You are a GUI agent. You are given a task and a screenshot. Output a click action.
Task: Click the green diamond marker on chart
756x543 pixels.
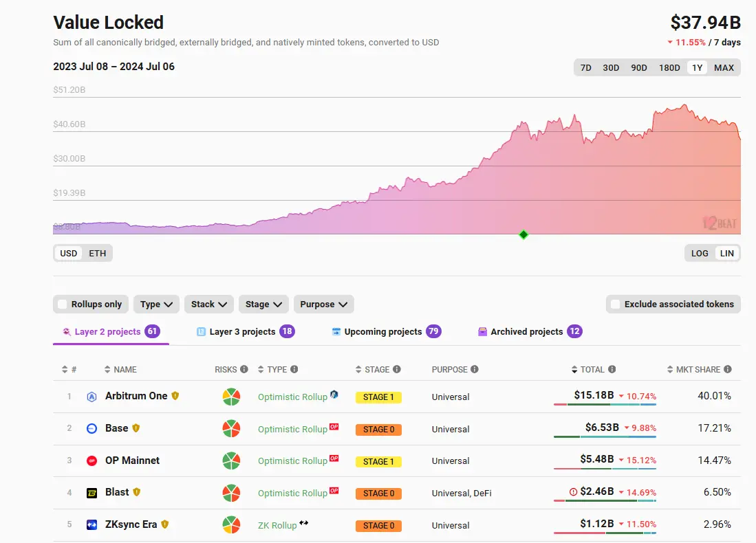point(523,235)
